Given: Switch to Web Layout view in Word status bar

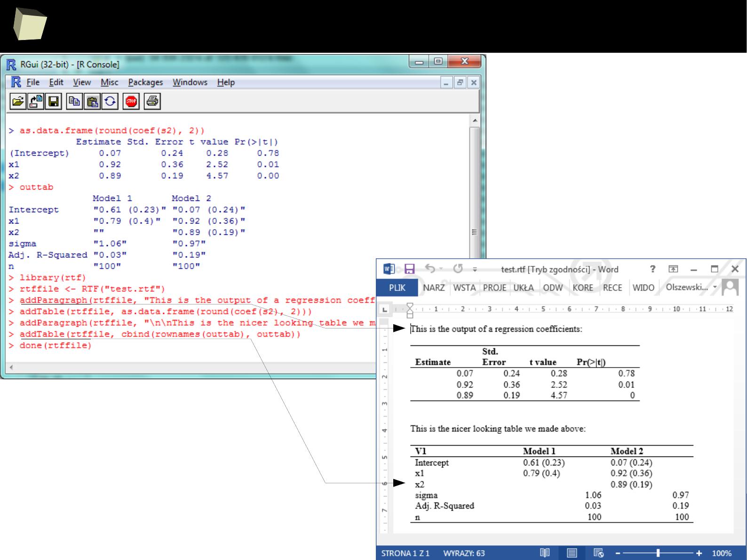Looking at the screenshot, I should coord(599,553).
